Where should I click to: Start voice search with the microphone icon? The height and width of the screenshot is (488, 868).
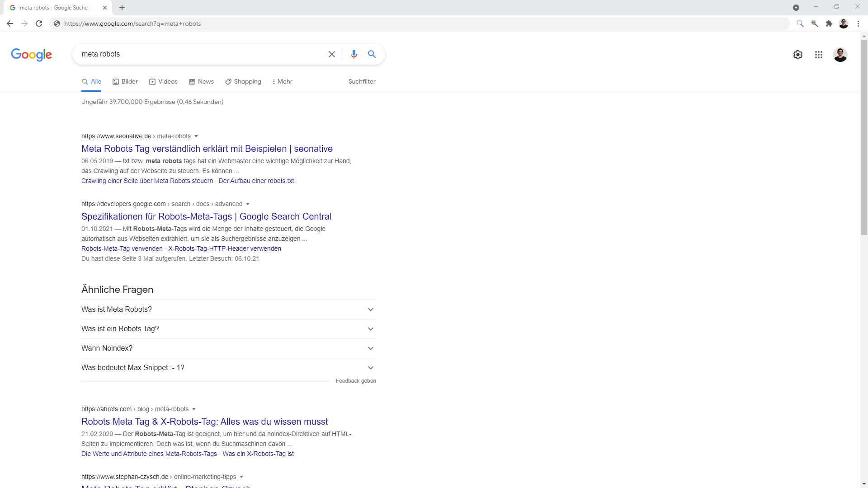point(354,54)
